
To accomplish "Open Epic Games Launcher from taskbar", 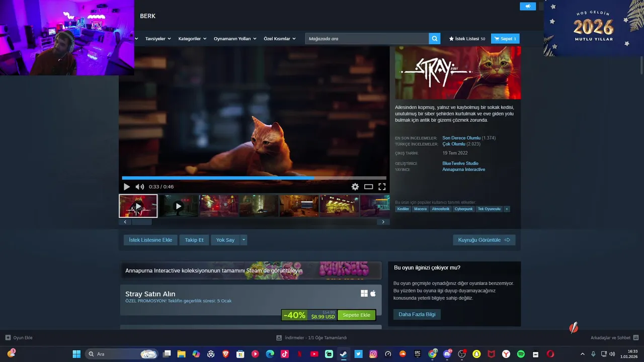I will 417,354.
